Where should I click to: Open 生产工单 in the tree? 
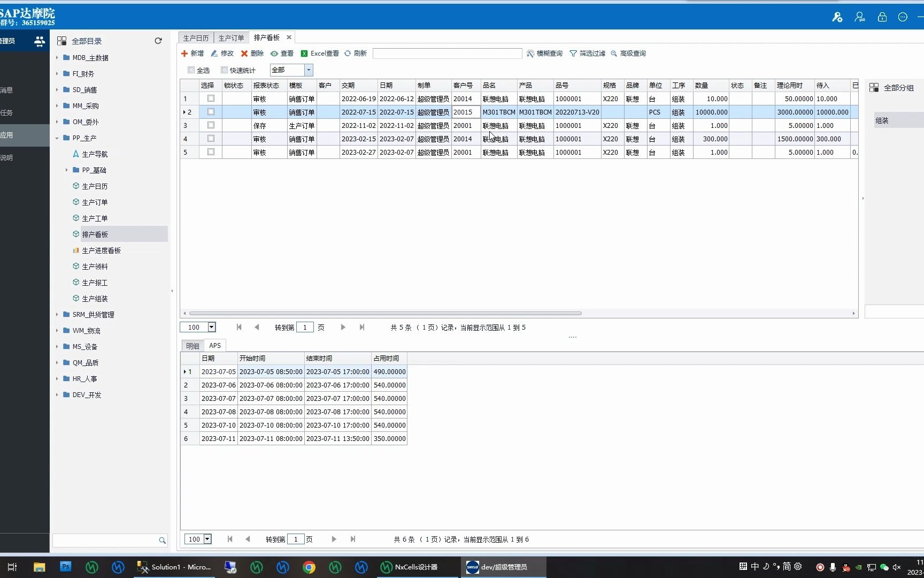click(95, 218)
